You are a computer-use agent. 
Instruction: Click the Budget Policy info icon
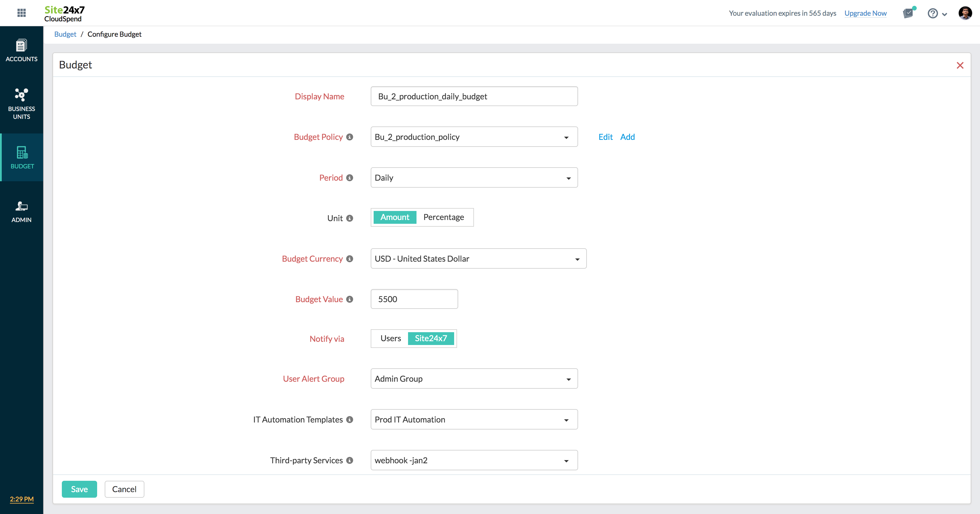(350, 137)
